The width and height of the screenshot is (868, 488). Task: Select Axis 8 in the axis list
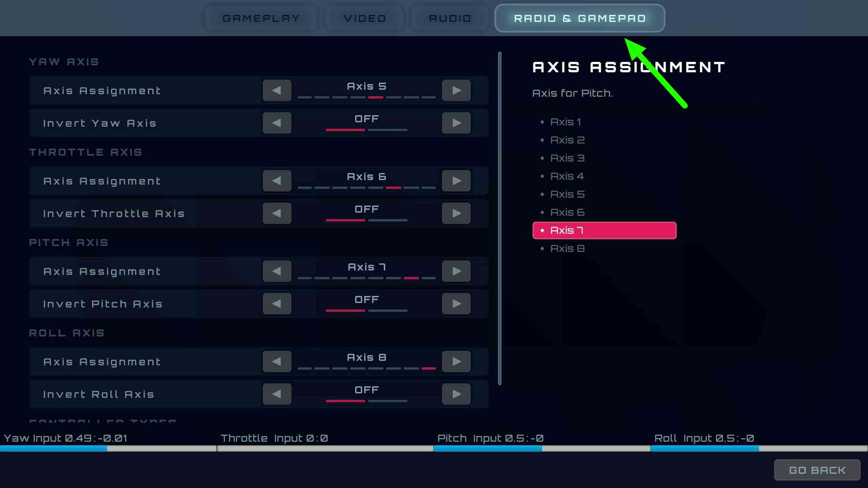567,249
